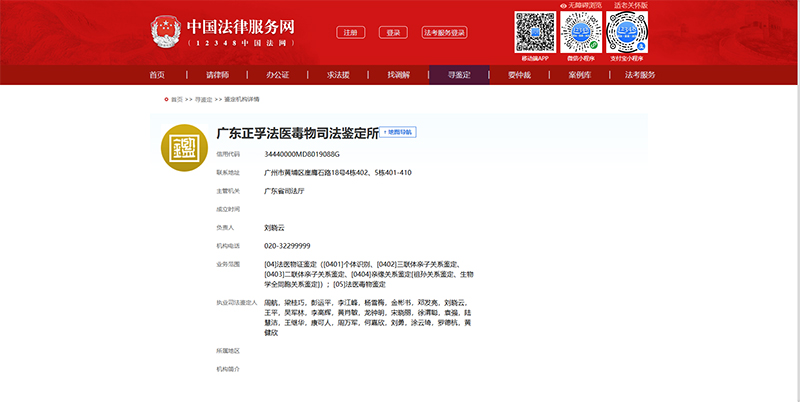This screenshot has width=800, height=402.
Task: Click the Alipay mini program QR code
Action: pos(628,32)
